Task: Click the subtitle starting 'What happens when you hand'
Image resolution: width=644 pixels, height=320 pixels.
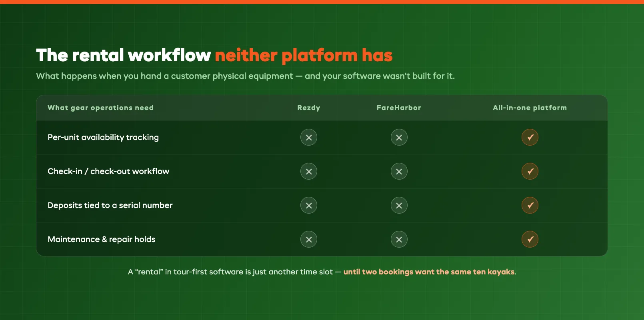Action: click(x=245, y=76)
